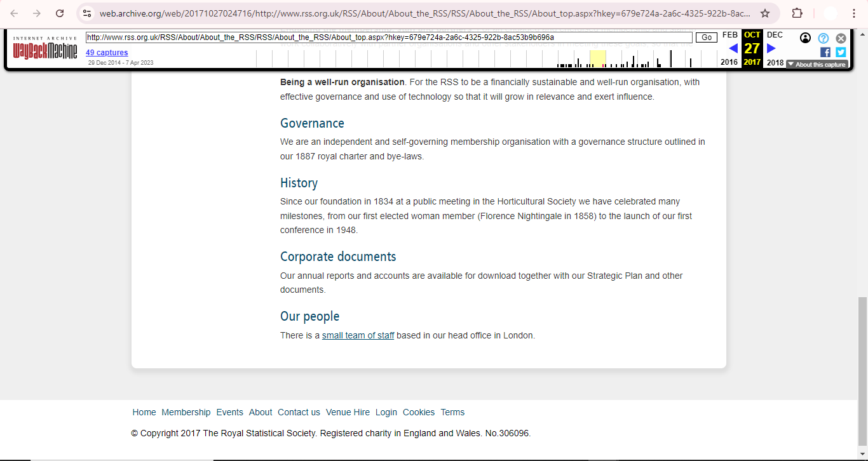Click the browser forward arrow
This screenshot has width=868, height=461.
[37, 13]
